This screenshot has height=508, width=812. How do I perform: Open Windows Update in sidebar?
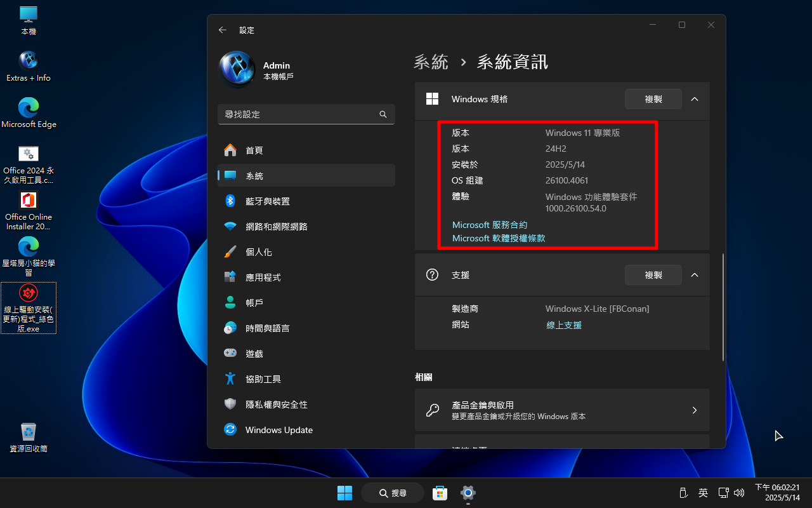[306, 430]
